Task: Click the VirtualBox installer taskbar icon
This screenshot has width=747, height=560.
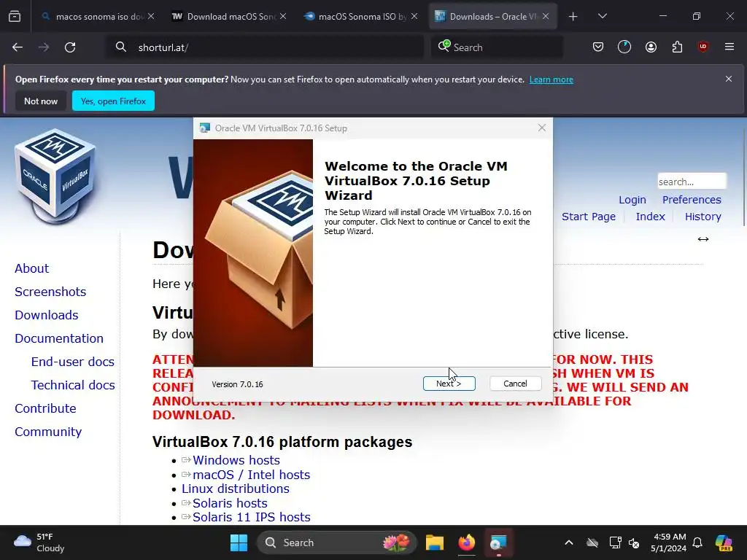Action: point(498,542)
